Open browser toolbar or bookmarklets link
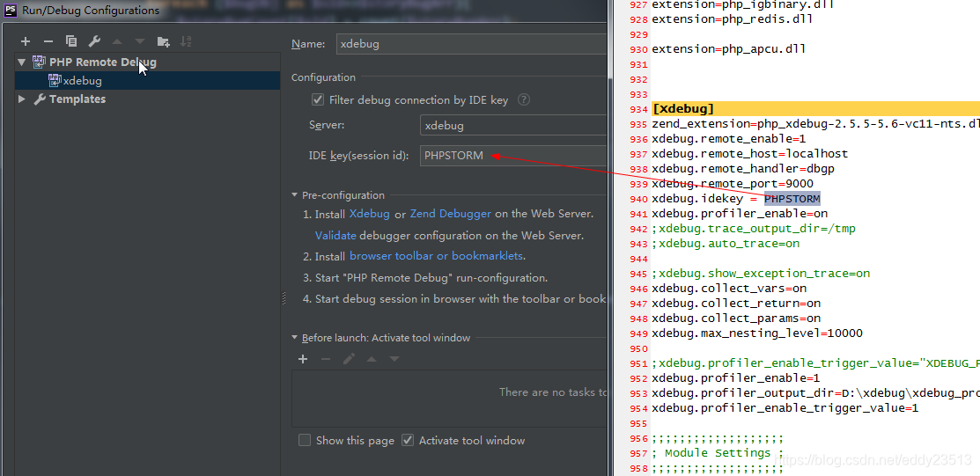 pos(436,256)
